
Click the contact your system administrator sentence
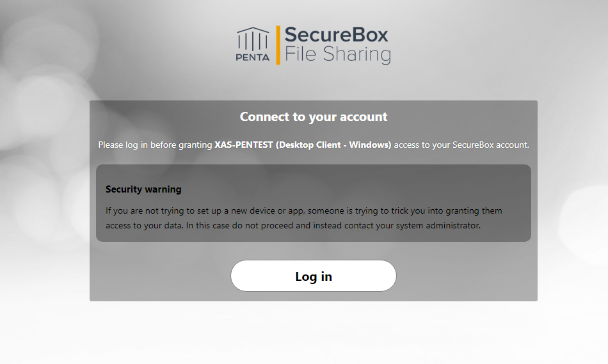(x=412, y=226)
